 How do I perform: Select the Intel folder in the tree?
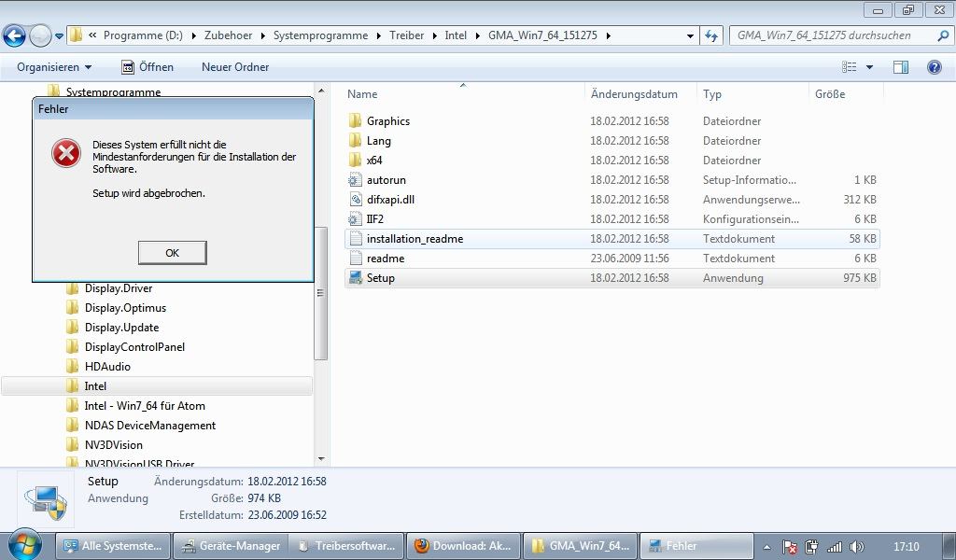click(x=95, y=385)
